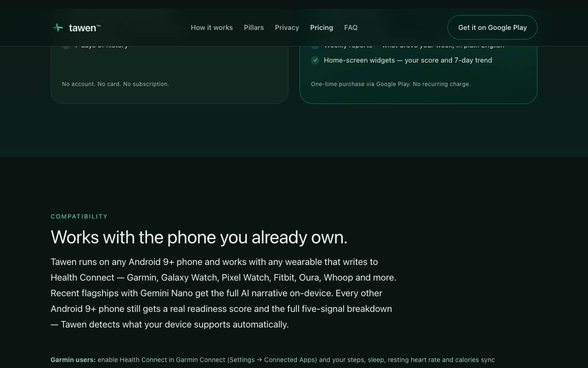Image resolution: width=588 pixels, height=368 pixels.
Task: Click paragraph line starting 'Tawen runs on any Android'
Action: click(x=214, y=262)
